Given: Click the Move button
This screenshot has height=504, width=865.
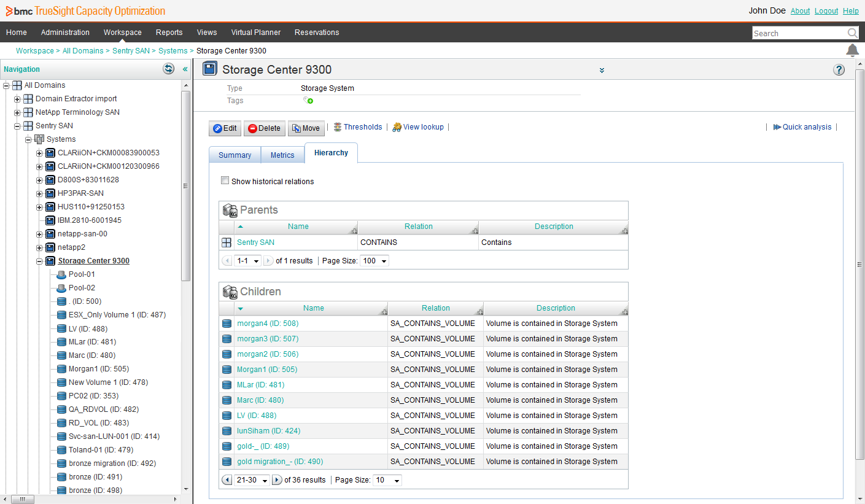Looking at the screenshot, I should 306,128.
